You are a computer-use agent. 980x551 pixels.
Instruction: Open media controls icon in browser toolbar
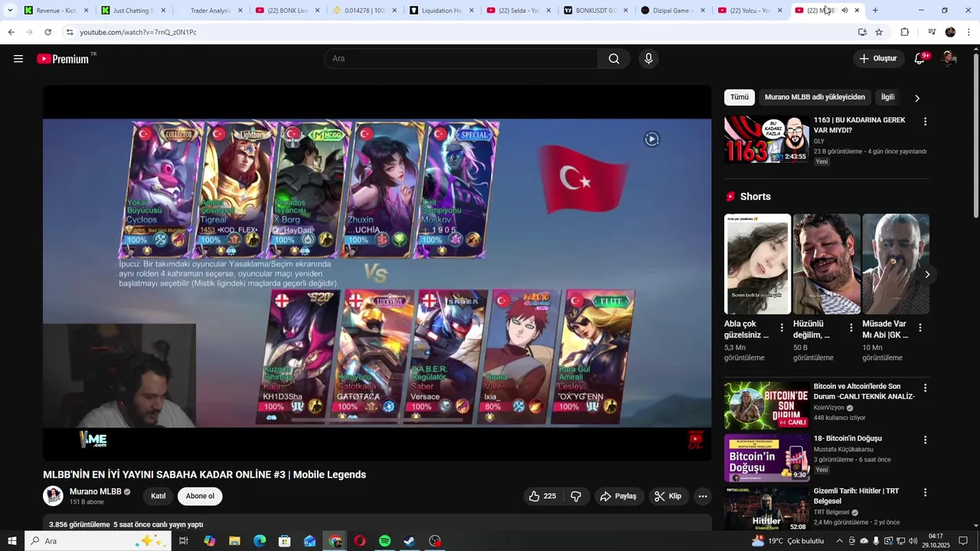click(x=932, y=32)
